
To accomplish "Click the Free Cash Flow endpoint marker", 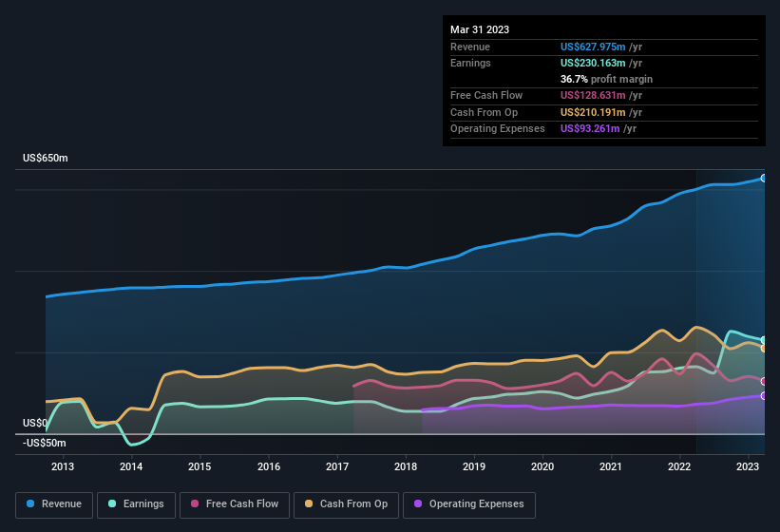I will [764, 381].
